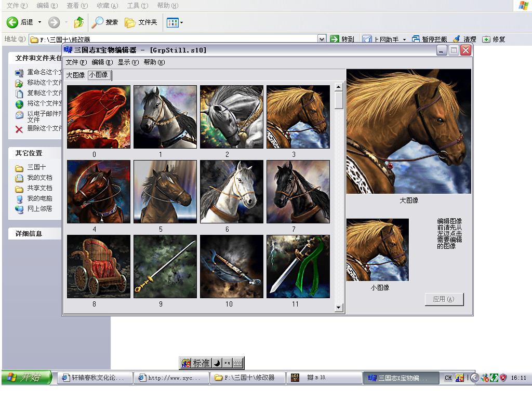Click the 修复 repair icon

[486, 39]
